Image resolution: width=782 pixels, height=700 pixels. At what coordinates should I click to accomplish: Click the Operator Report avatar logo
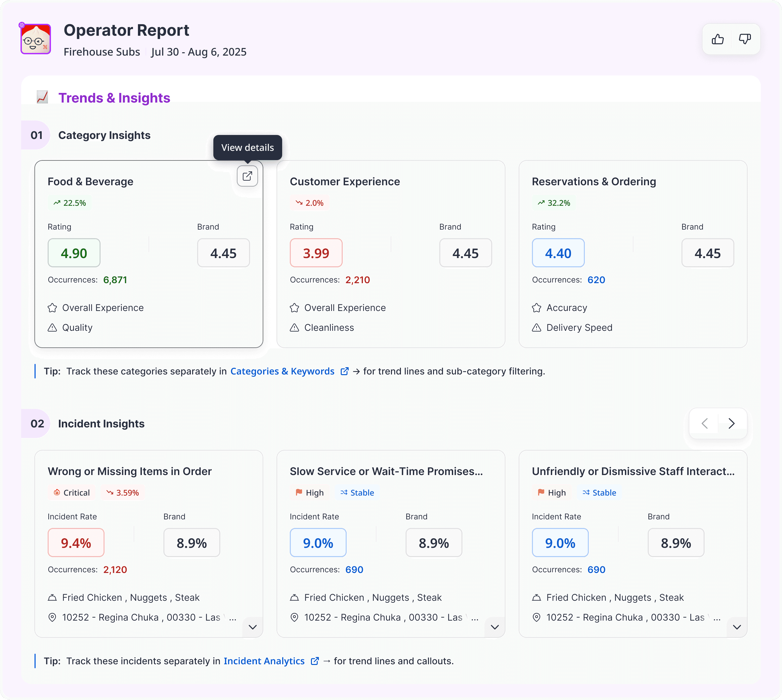(x=35, y=39)
